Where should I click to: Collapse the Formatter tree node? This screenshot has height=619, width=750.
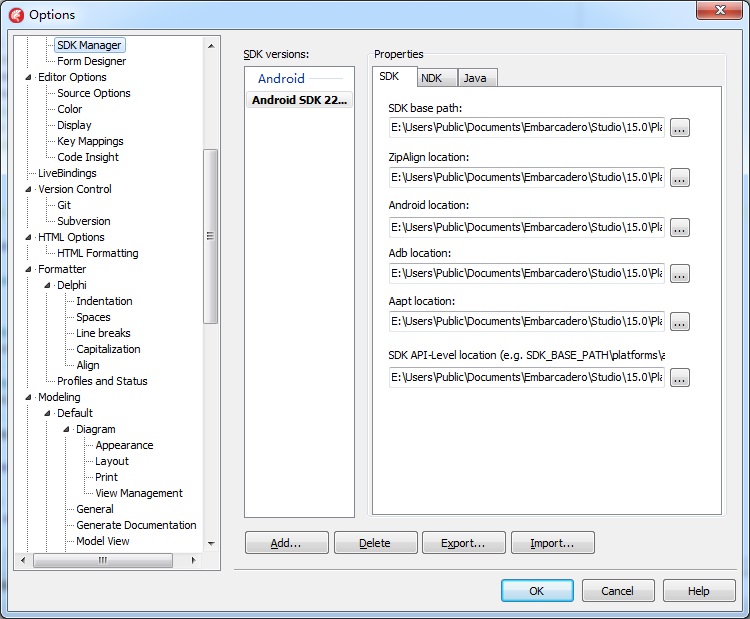tap(28, 269)
